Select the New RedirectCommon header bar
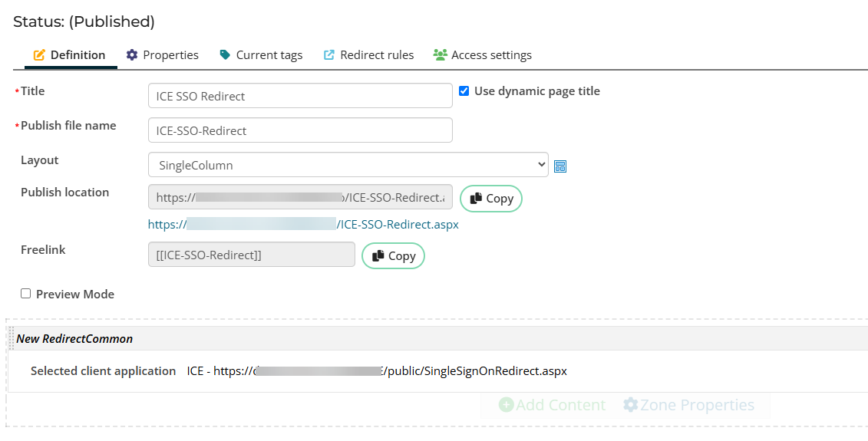Screen dimensions: 868x441 pos(437,338)
